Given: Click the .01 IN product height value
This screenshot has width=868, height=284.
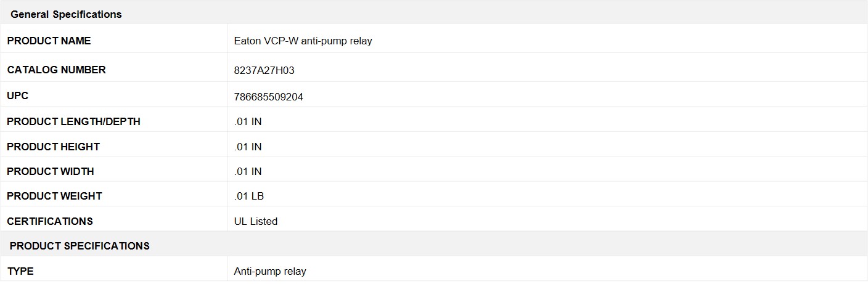Looking at the screenshot, I should pos(248,147).
